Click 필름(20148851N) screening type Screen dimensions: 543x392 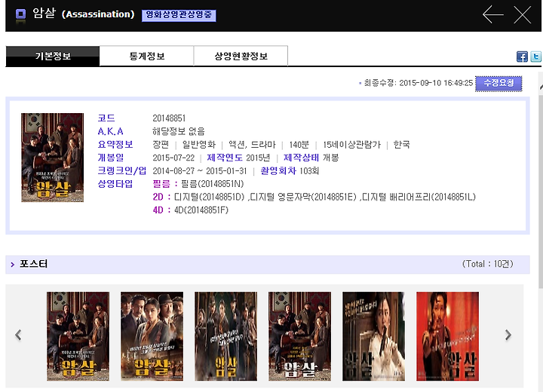213,184
